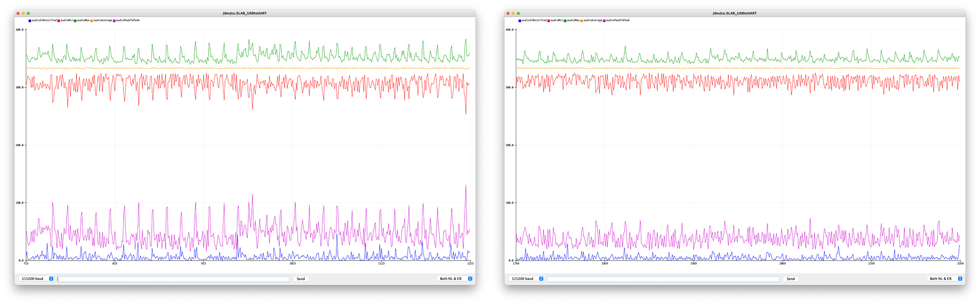980x304 pixels.
Task: Click audioPeakToPeak legend label in right window
Action: [618, 21]
